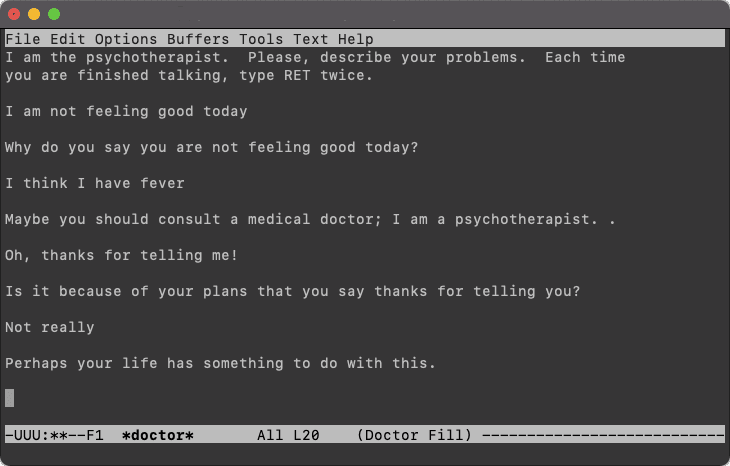Open the Text menu

click(x=311, y=39)
